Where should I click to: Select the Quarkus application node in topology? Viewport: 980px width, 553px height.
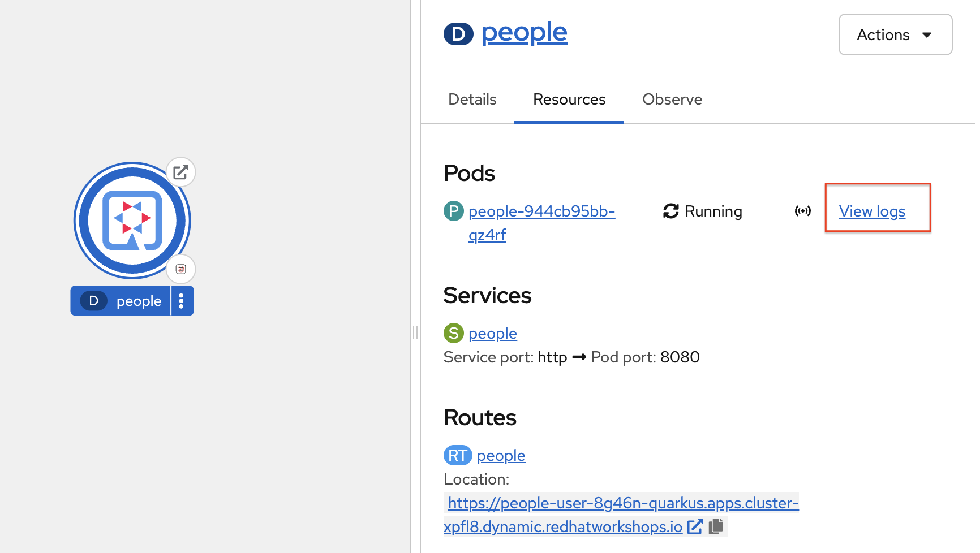point(132,221)
